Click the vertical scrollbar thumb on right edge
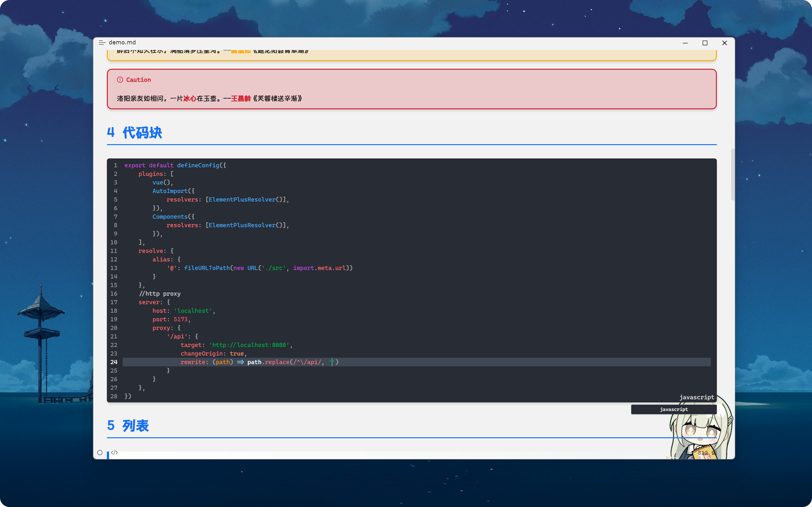The width and height of the screenshot is (812, 507). [x=732, y=174]
